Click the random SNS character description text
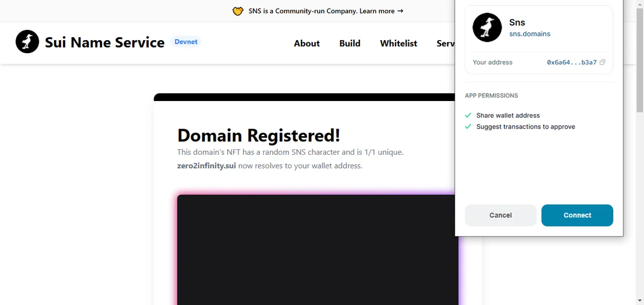Image resolution: width=644 pixels, height=305 pixels. 290,152
